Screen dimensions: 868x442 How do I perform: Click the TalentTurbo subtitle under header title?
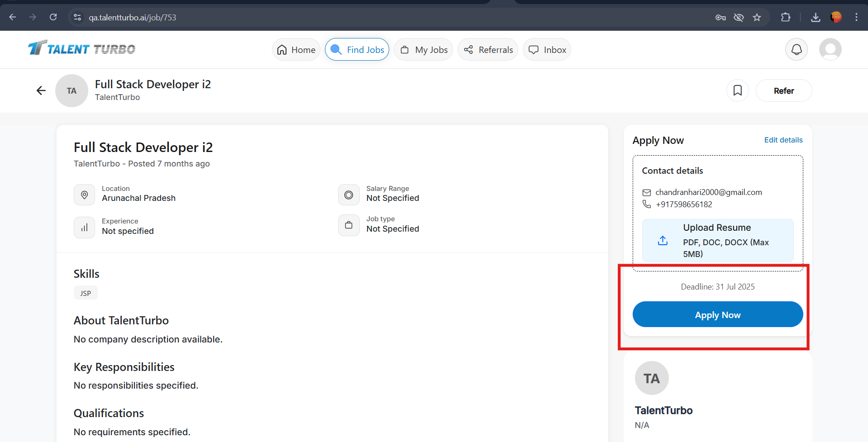click(117, 97)
